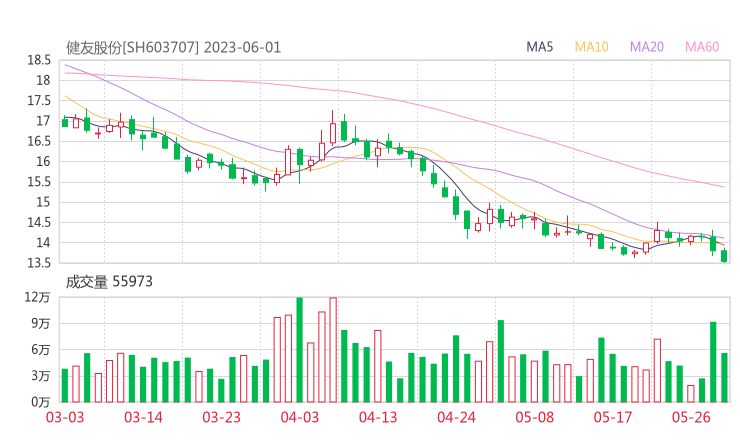Screen dimensions: 740x440
Task: Click the chart title 健友股份[SH603707] 2023-06-01
Action: pyautogui.click(x=173, y=48)
